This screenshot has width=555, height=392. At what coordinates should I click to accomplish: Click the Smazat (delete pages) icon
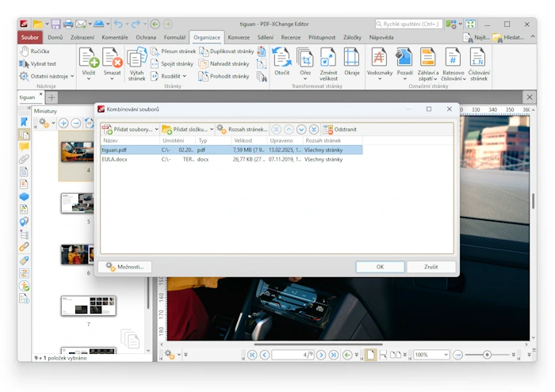[112, 58]
